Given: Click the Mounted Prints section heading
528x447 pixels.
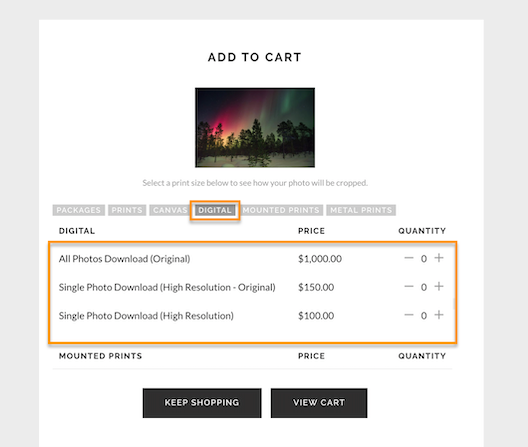Looking at the screenshot, I should pos(100,356).
